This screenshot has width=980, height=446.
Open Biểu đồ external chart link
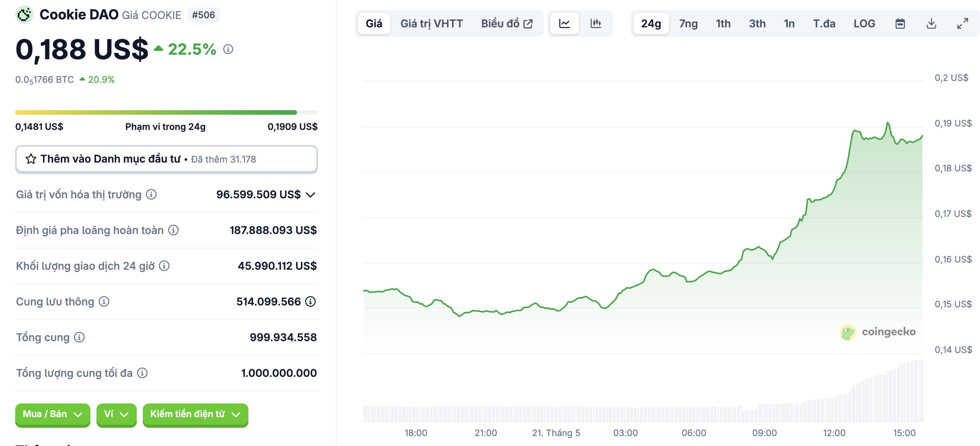point(506,24)
